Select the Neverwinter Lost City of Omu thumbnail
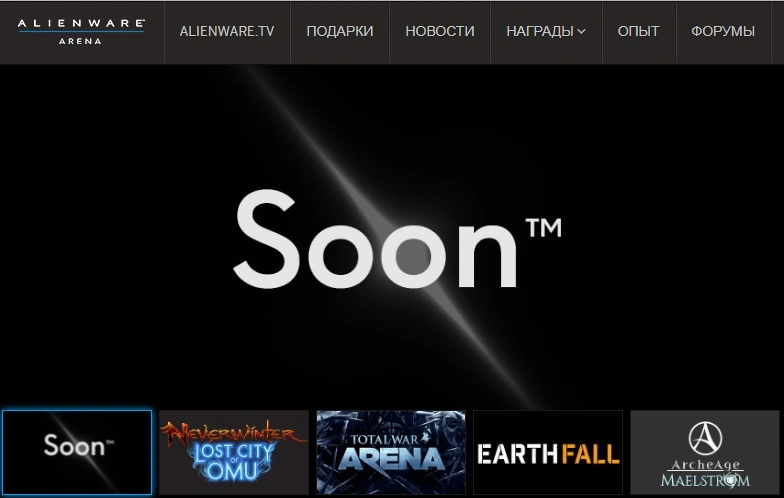 (234, 452)
